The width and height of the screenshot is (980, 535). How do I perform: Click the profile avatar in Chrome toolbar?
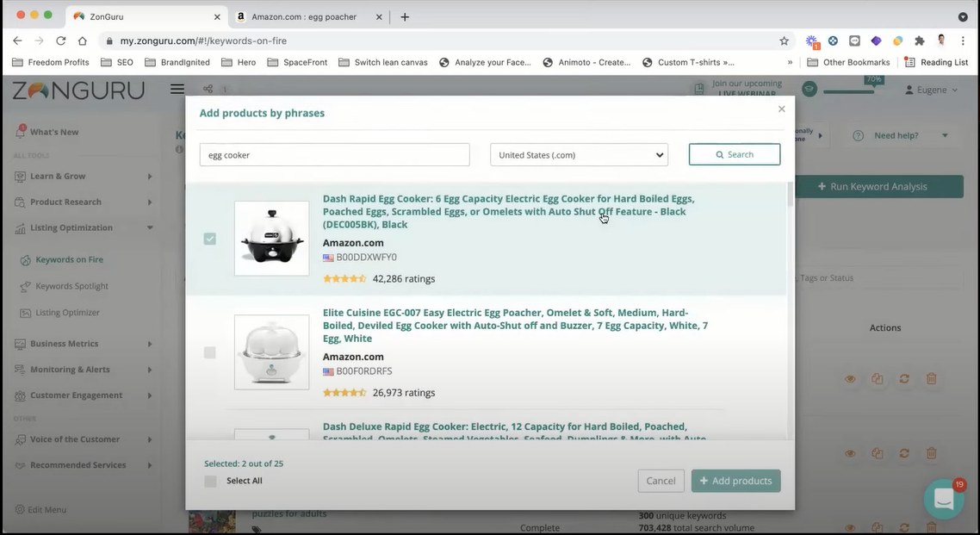(x=941, y=40)
